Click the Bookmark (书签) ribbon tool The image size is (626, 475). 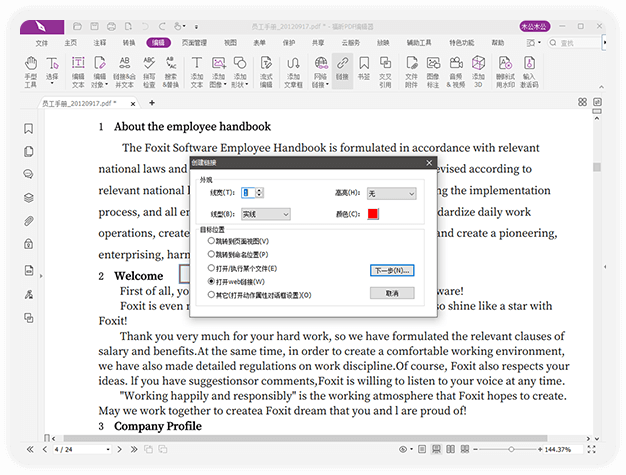[364, 69]
